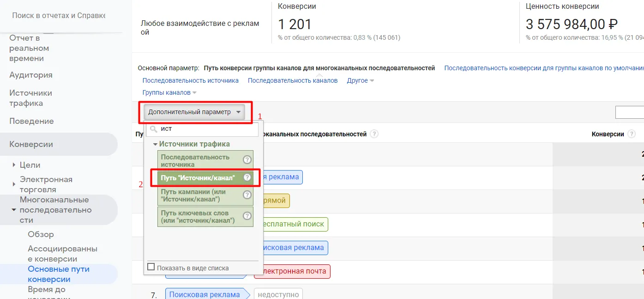Collapse 'Многоканальные последовательности' sidebar section
Image resolution: width=644 pixels, height=299 pixels.
[14, 210]
